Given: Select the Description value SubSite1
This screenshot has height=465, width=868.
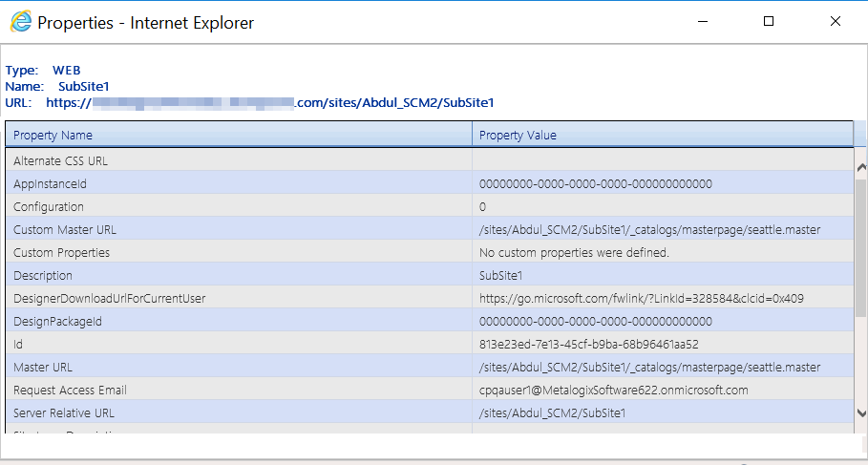Looking at the screenshot, I should [502, 275].
